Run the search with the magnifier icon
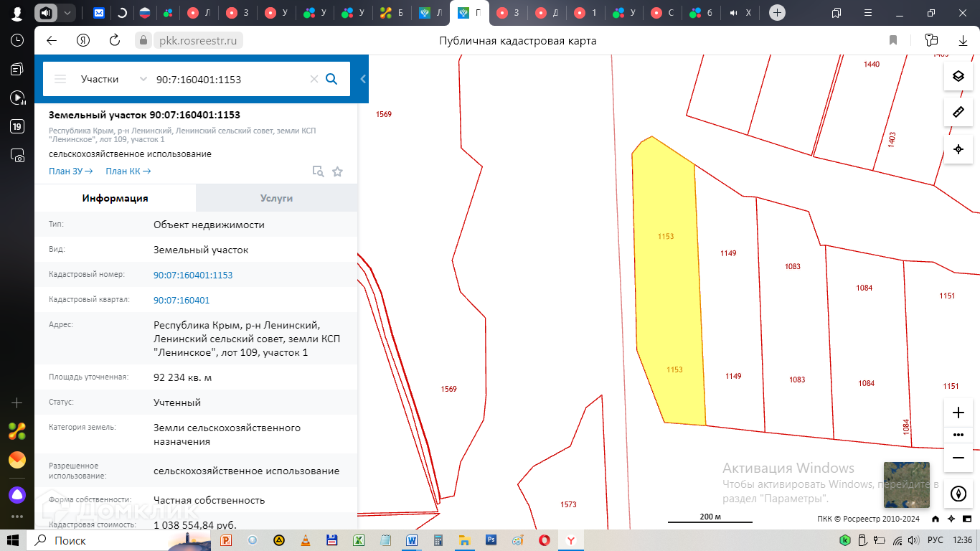980x551 pixels. coord(331,79)
